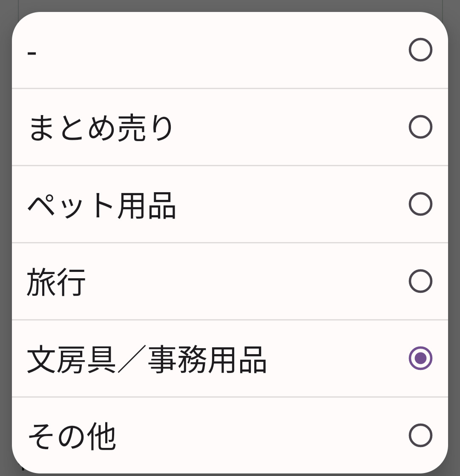Dismiss dialog by tapping dimmed background above
This screenshot has height=476, width=460.
[230, 5]
